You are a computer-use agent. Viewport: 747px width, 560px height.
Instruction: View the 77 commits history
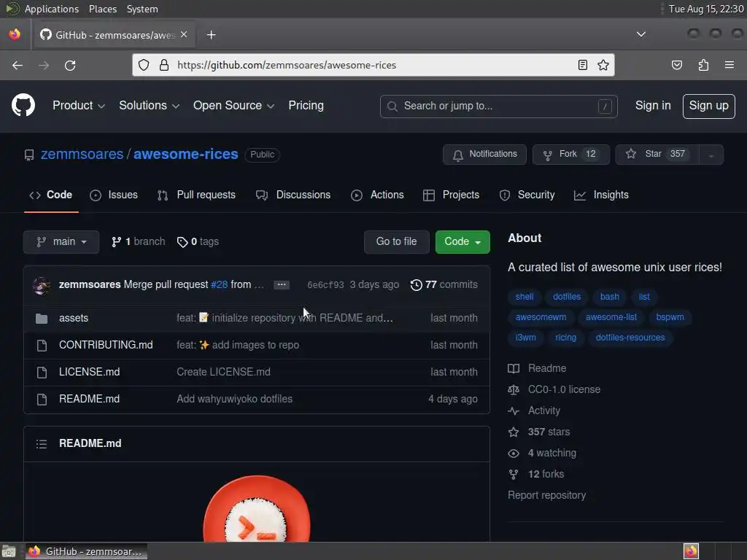click(x=444, y=285)
